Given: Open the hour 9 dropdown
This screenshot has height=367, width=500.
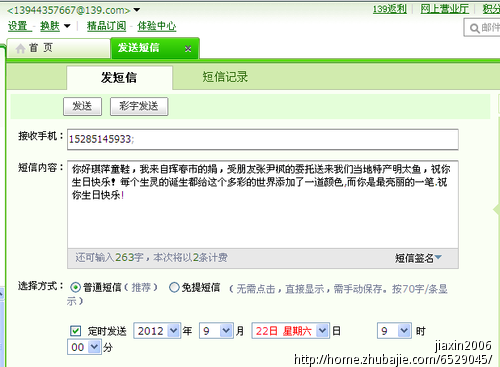Looking at the screenshot, I should pyautogui.click(x=394, y=331).
